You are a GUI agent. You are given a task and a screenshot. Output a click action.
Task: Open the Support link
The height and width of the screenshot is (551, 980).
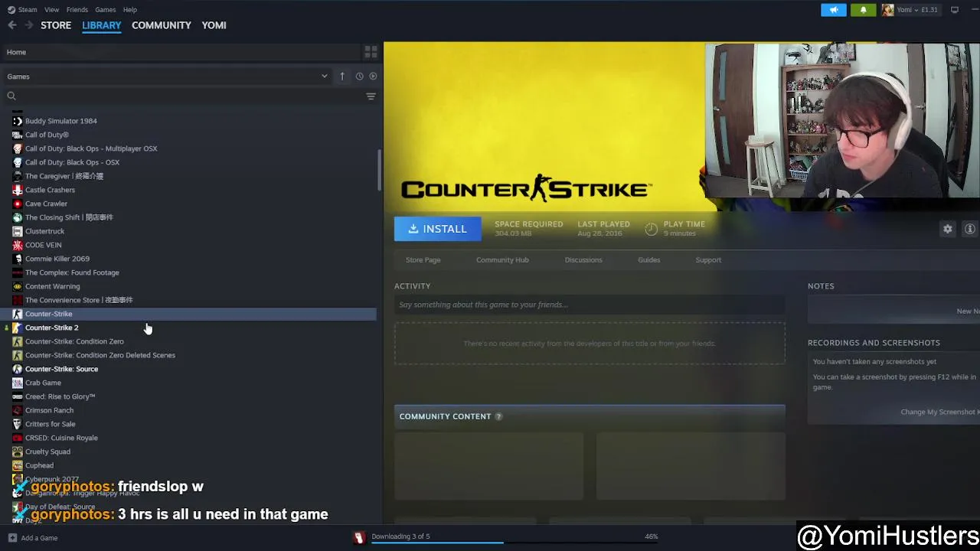pos(708,260)
